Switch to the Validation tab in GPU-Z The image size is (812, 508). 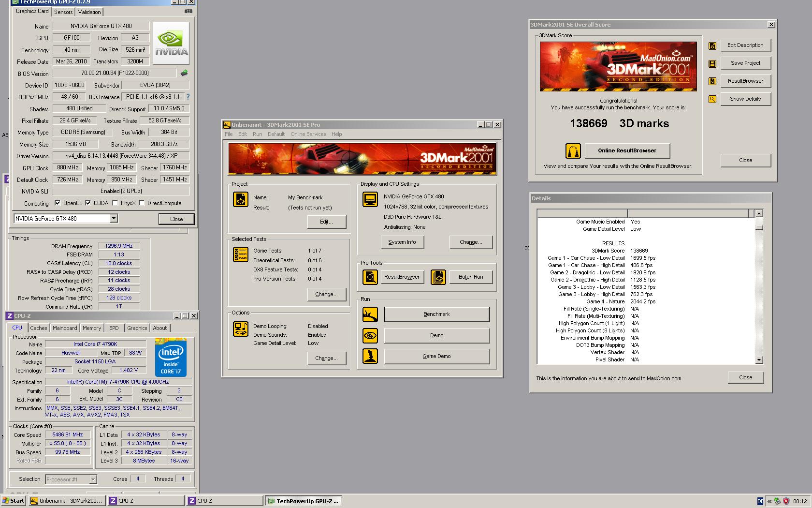tap(89, 12)
